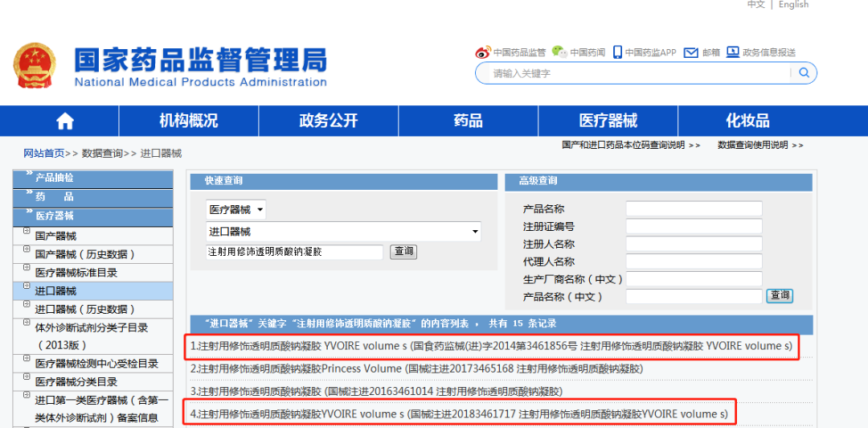Open the 进口器械 database dropdown
Screen dimensions: 868x428
(x=343, y=232)
